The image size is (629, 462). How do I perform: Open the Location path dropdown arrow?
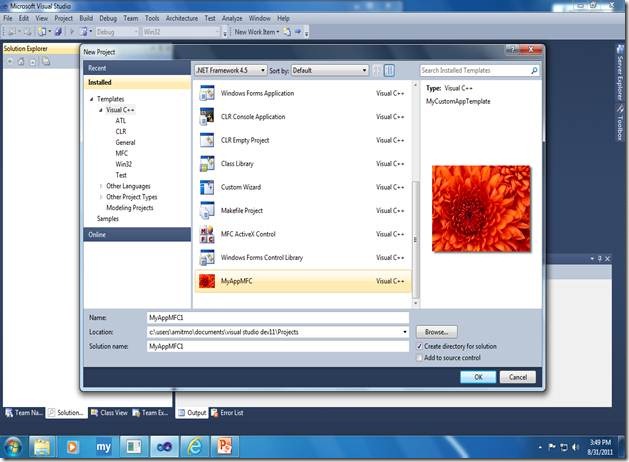pos(404,332)
